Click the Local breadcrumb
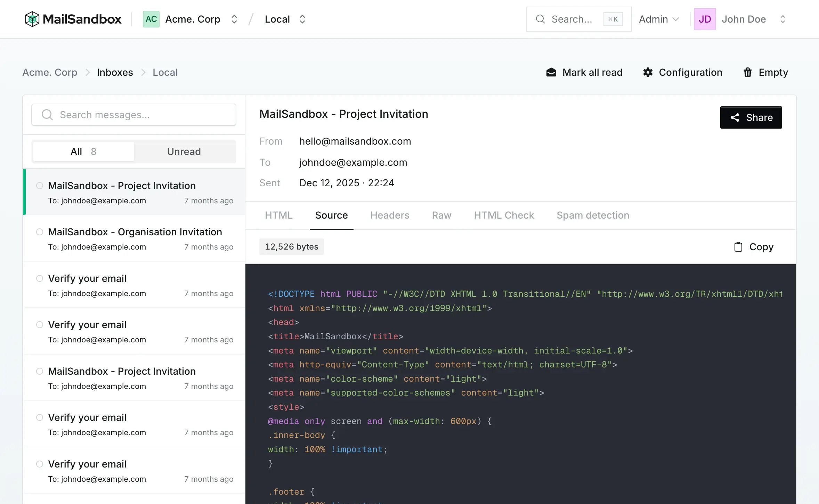 (165, 72)
